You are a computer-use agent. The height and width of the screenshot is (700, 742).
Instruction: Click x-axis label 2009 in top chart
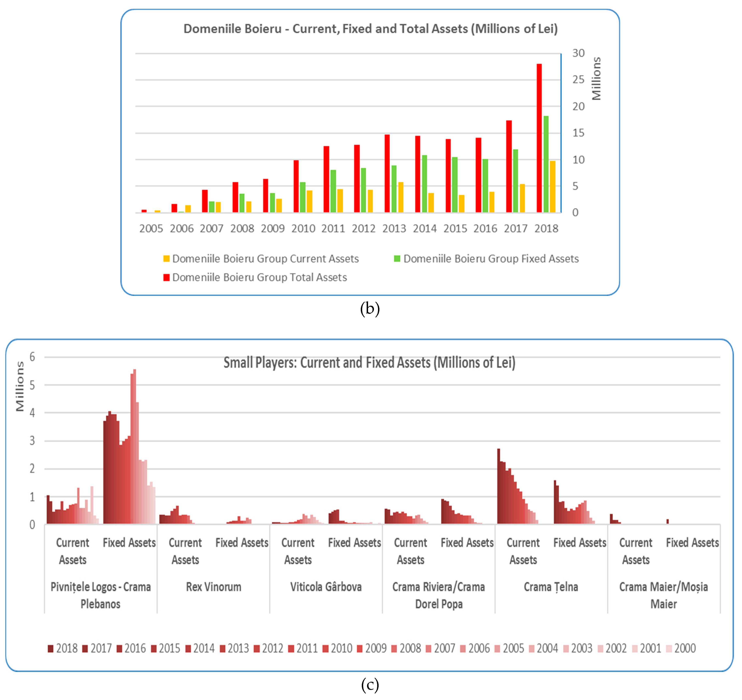[273, 228]
